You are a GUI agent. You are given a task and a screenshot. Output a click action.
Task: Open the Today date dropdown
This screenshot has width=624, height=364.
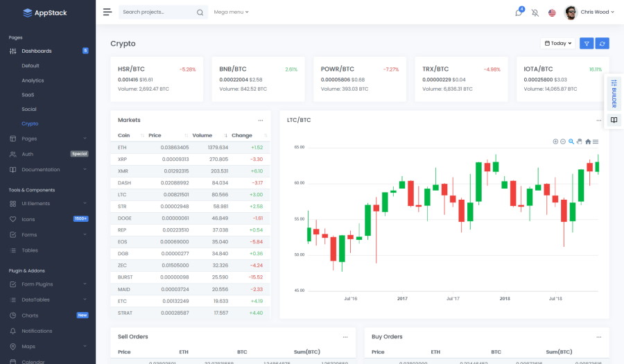pos(558,43)
